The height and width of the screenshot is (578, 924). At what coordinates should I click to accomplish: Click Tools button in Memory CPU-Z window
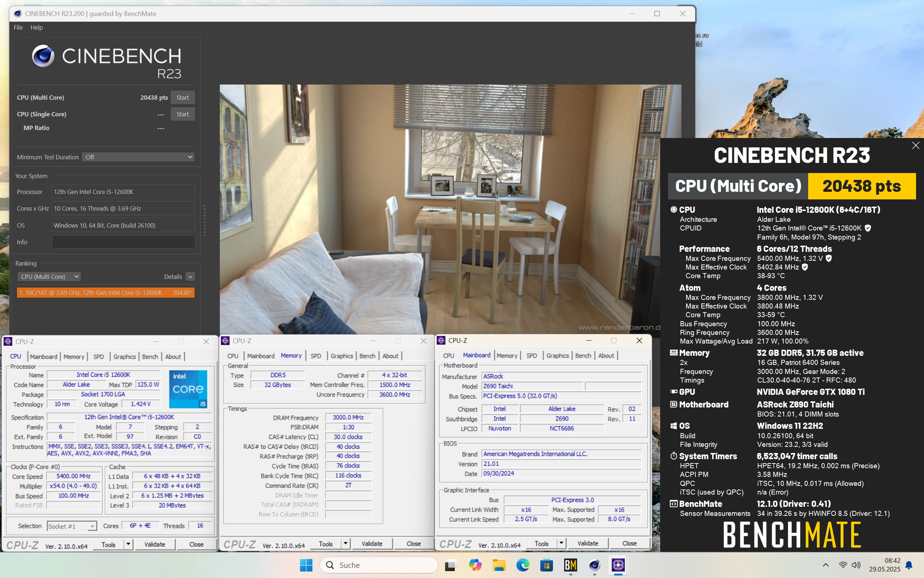click(326, 544)
